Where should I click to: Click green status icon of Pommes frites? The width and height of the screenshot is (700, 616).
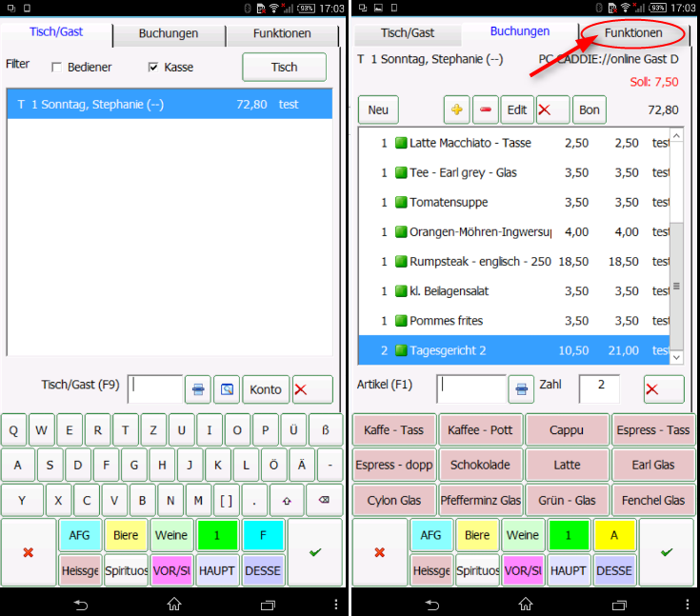point(401,321)
